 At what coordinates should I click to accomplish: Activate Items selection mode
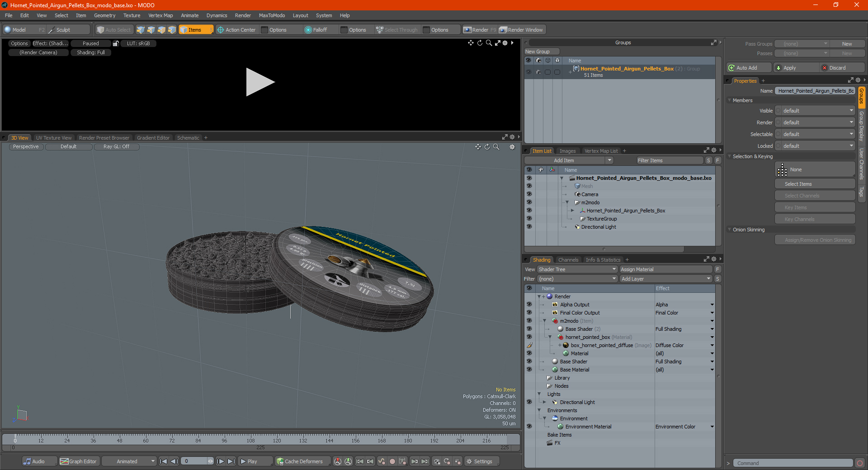click(195, 30)
